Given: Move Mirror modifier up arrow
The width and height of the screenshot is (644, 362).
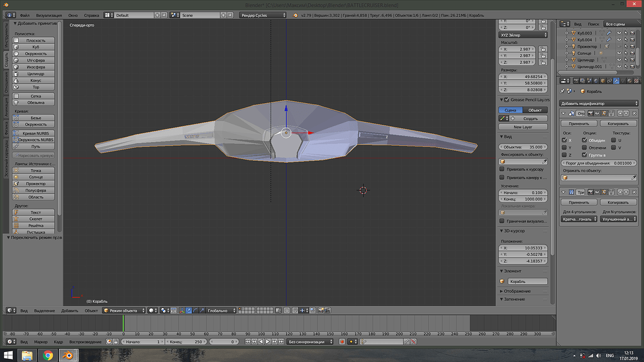Looking at the screenshot, I should (620, 113).
